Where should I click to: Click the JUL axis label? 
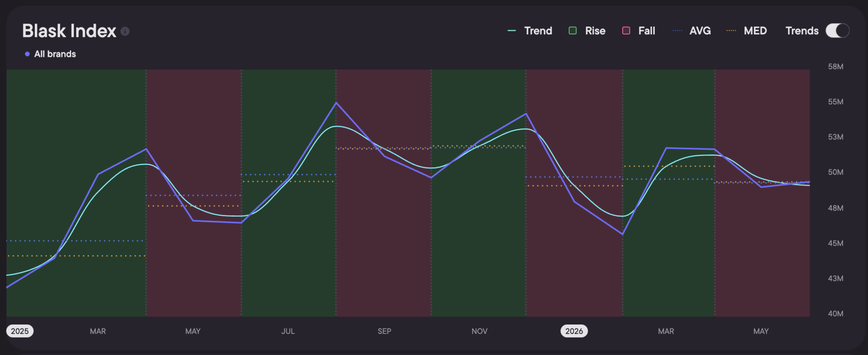(x=288, y=331)
